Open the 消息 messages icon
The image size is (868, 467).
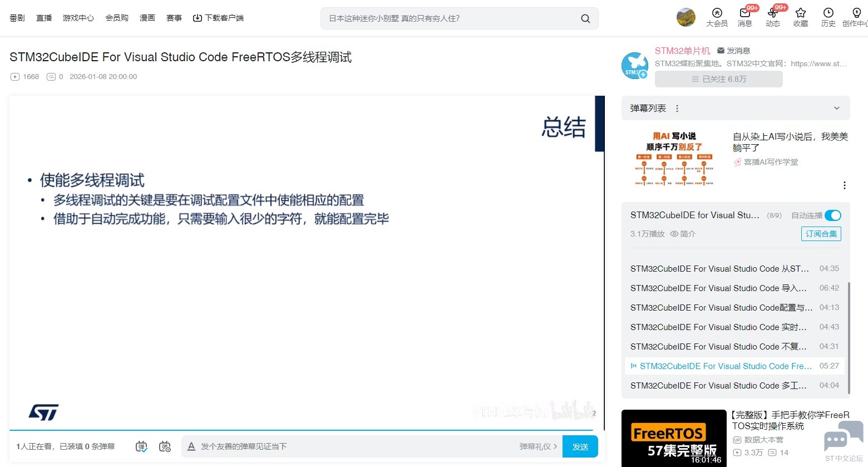coord(744,13)
